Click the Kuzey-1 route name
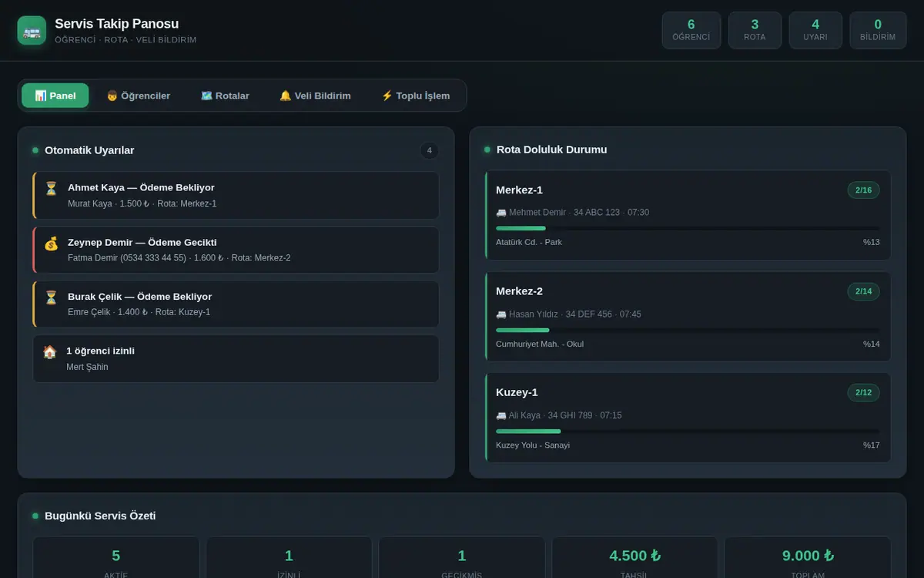The width and height of the screenshot is (924, 578). (x=517, y=392)
